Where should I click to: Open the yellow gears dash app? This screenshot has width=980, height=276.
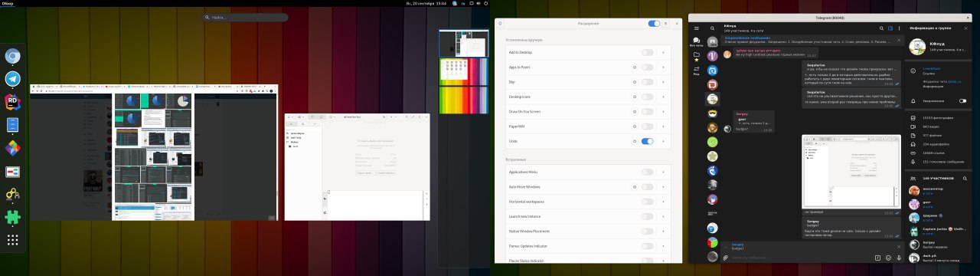pos(12,194)
